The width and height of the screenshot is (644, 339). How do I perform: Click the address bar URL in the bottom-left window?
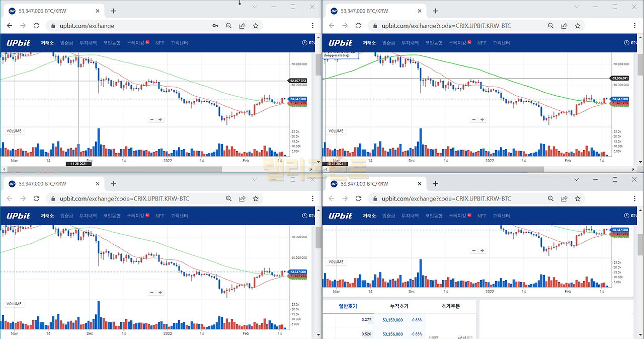(x=124, y=198)
